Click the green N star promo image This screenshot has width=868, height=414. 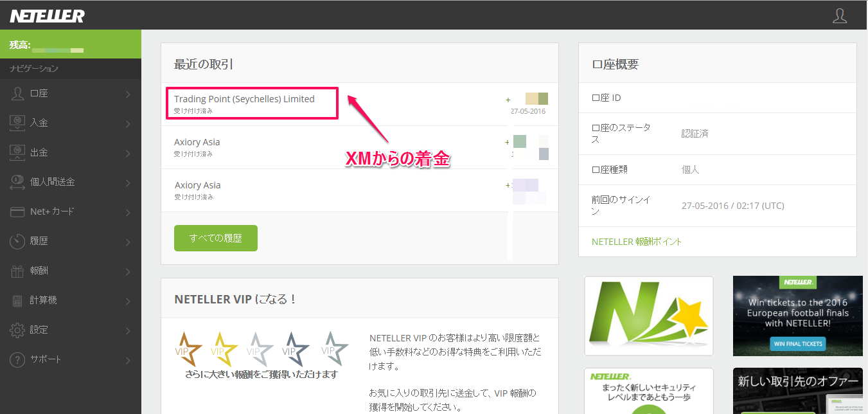point(649,316)
